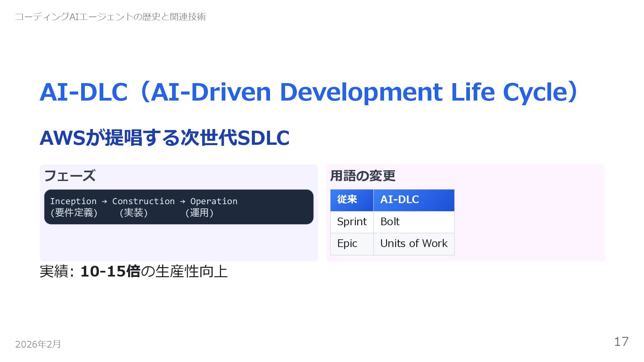This screenshot has width=644, height=362.
Task: Click the Epic table cell
Action: point(347,243)
